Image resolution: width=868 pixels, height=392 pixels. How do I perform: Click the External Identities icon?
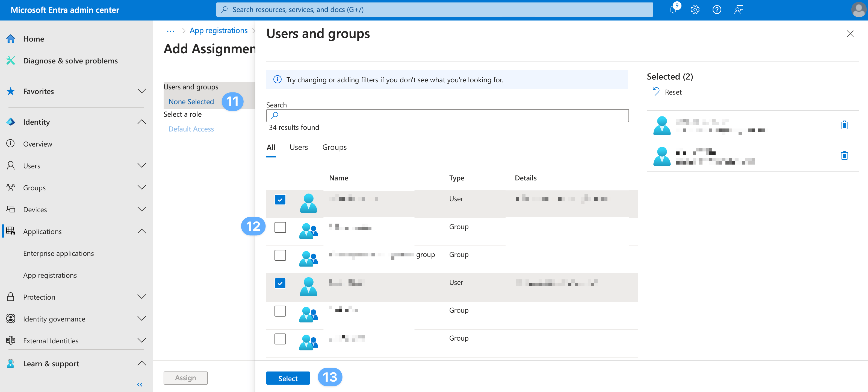click(10, 340)
